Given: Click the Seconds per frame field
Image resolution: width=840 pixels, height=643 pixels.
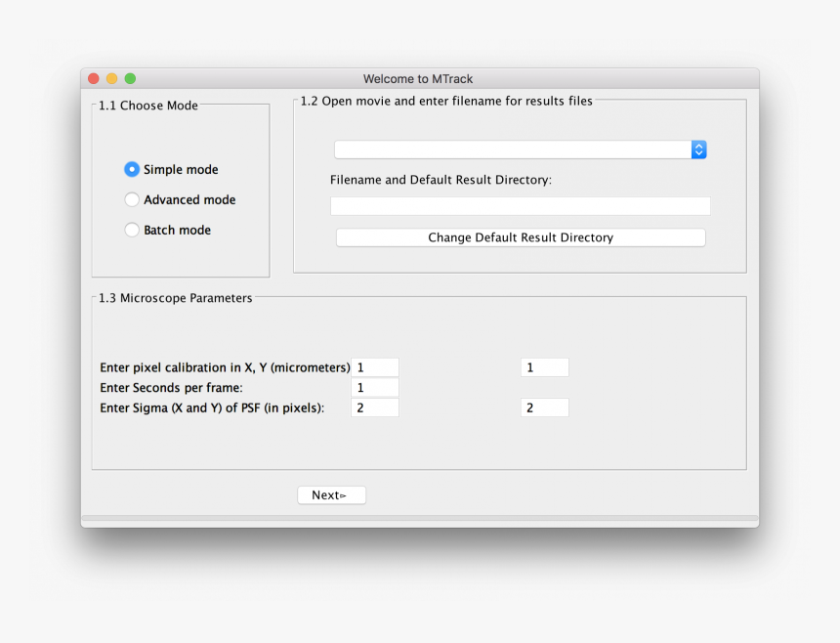Looking at the screenshot, I should click(375, 387).
